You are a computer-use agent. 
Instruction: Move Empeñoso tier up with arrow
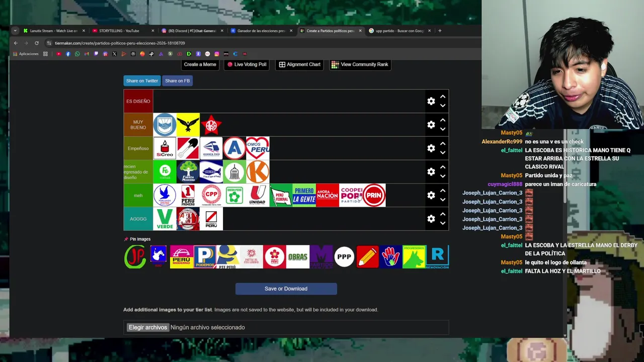(x=443, y=144)
